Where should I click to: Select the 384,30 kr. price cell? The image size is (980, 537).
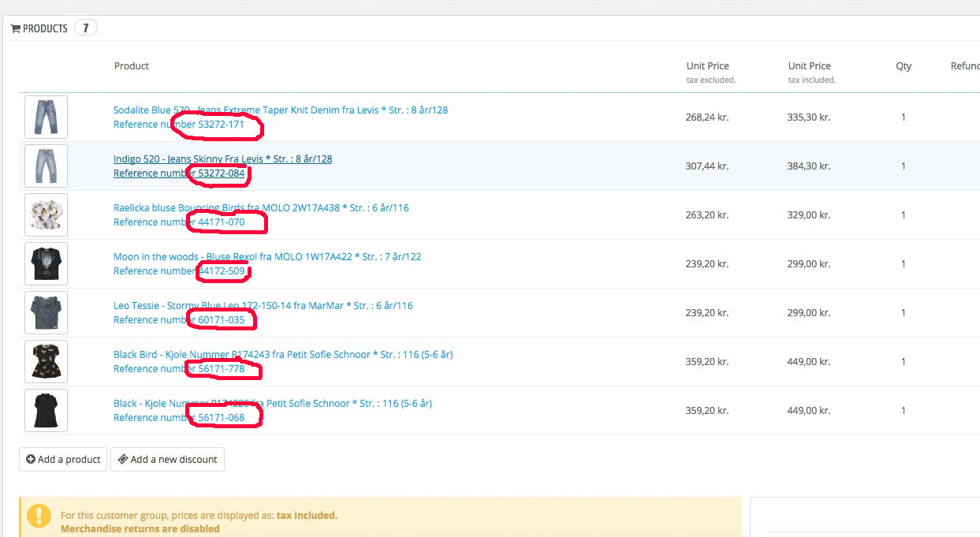tap(809, 166)
